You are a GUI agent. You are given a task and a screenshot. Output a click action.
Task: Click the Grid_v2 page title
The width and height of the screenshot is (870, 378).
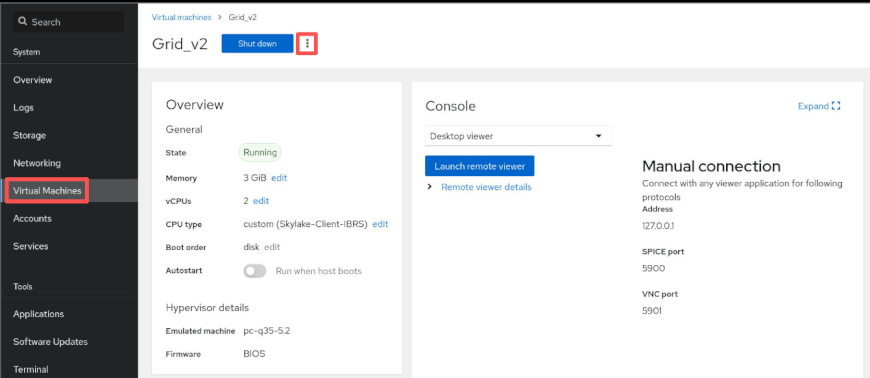(x=180, y=44)
